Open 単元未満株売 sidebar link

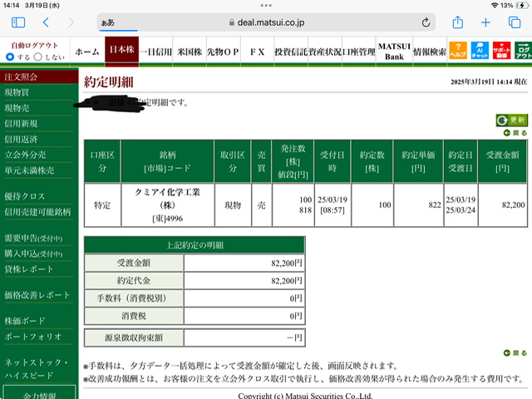pos(30,170)
